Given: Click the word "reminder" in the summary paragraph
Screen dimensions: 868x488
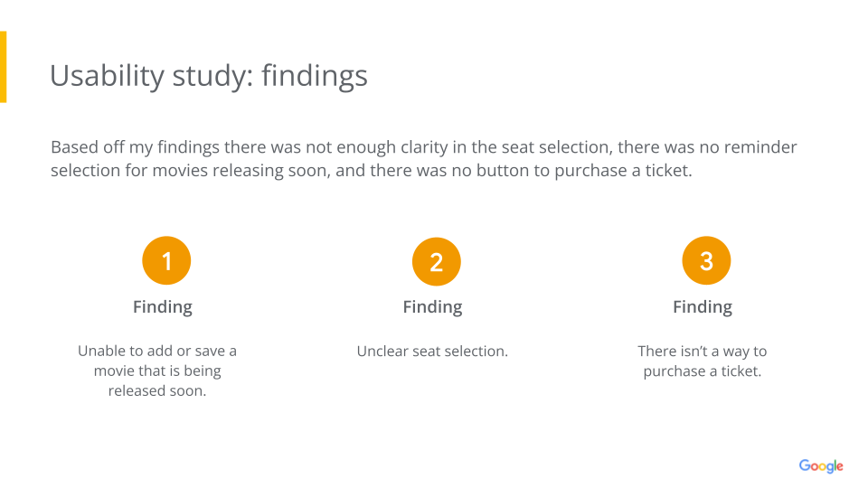Looking at the screenshot, I should click(757, 147).
